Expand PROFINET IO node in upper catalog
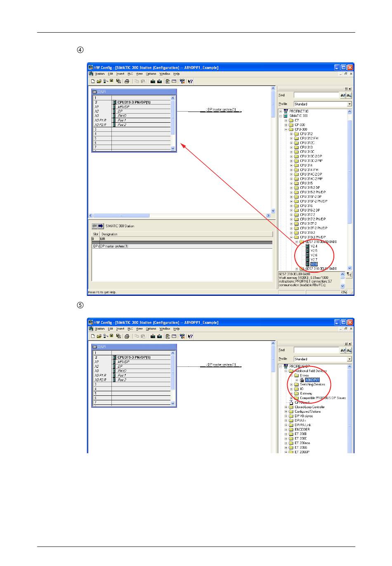This screenshot has height=566, width=392. pyautogui.click(x=281, y=111)
